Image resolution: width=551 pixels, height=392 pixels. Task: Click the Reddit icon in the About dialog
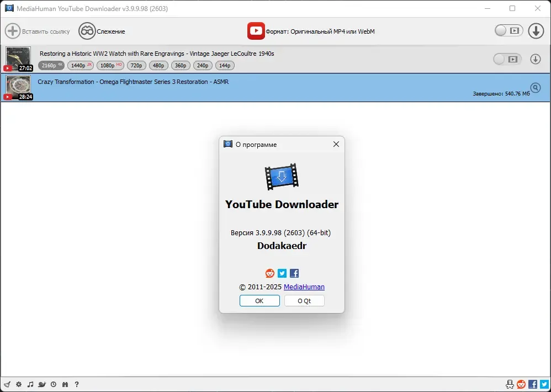point(270,273)
